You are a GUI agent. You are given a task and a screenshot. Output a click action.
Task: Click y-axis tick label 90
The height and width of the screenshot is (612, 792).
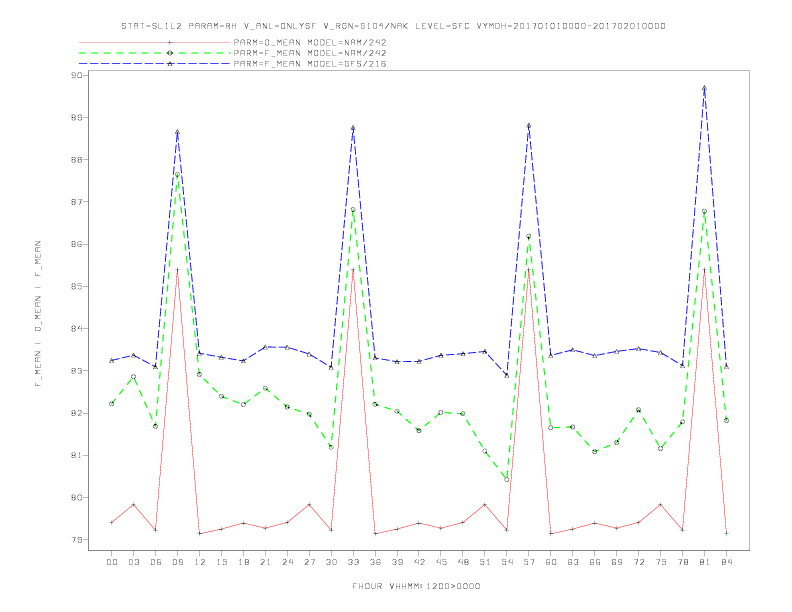point(77,75)
